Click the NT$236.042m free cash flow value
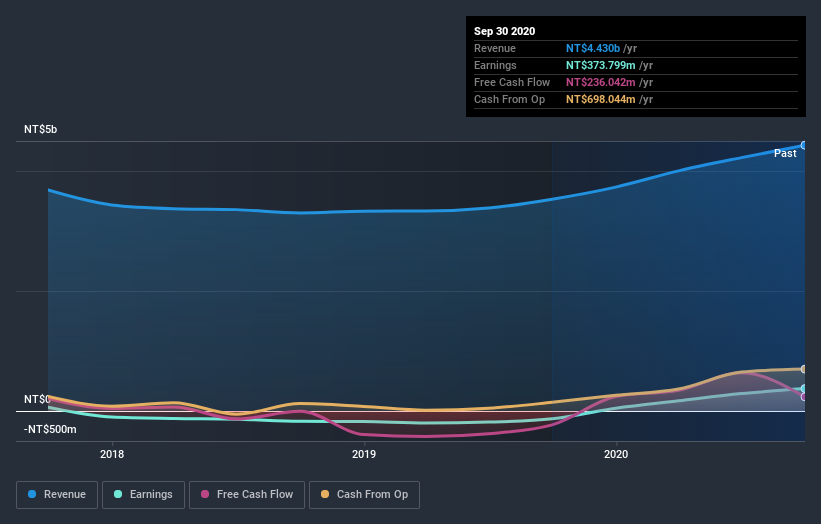Viewport: 821px width, 524px height. (x=601, y=82)
